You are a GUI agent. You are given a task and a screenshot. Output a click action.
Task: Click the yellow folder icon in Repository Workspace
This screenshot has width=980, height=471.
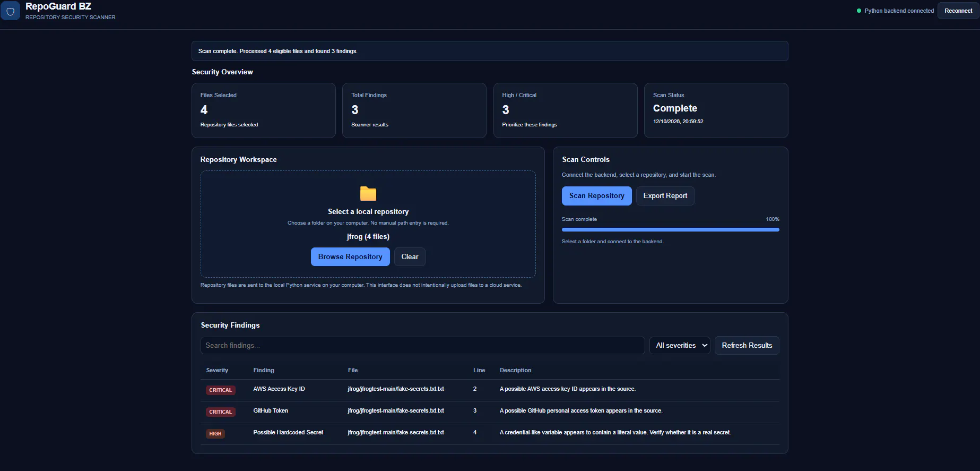368,194
